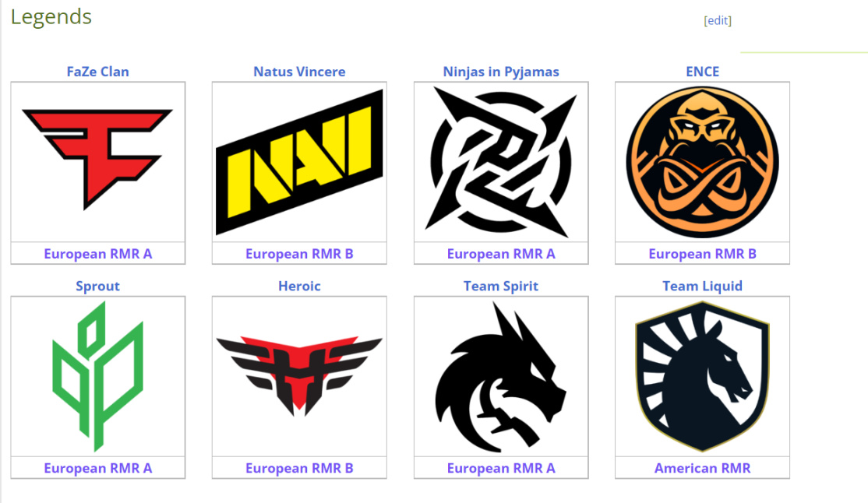Follow the Heroic team name link
Viewport: 868px width, 503px height.
tap(299, 286)
